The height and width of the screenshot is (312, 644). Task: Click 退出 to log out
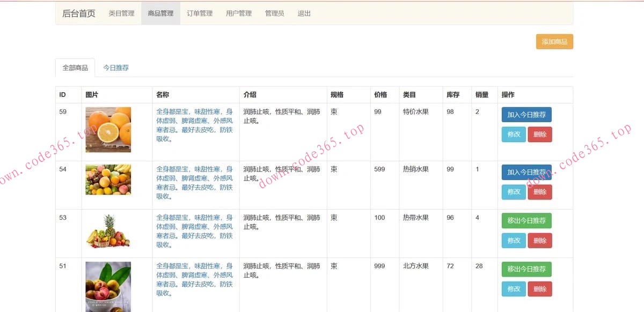point(304,13)
